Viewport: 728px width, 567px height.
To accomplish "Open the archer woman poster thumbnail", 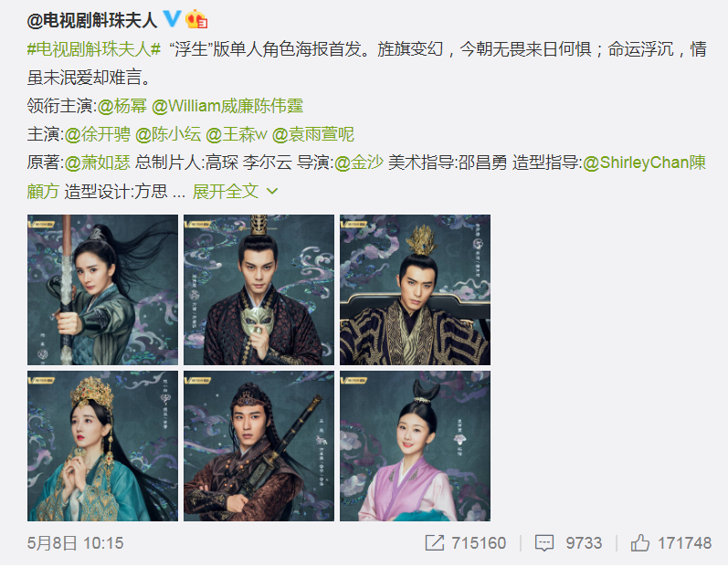I will point(102,289).
